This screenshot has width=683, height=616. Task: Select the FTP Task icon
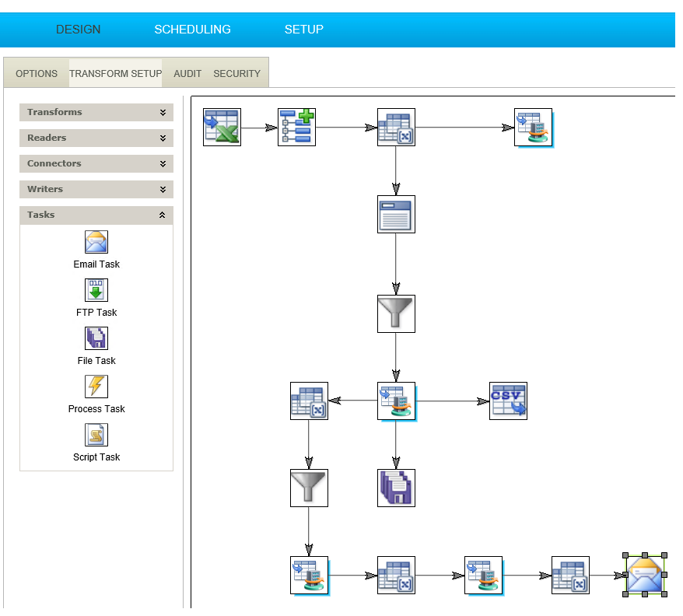pos(96,290)
